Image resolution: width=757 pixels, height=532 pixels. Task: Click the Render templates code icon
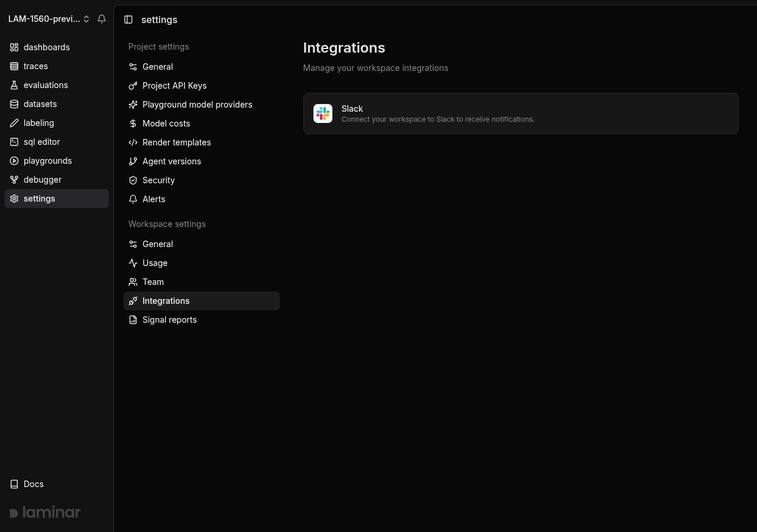(133, 142)
